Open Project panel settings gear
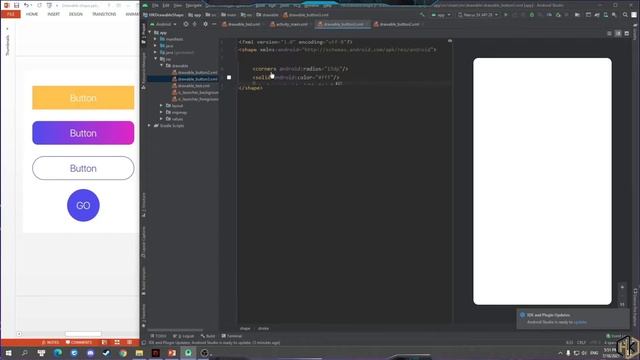This screenshot has width=640, height=360. (x=205, y=24)
